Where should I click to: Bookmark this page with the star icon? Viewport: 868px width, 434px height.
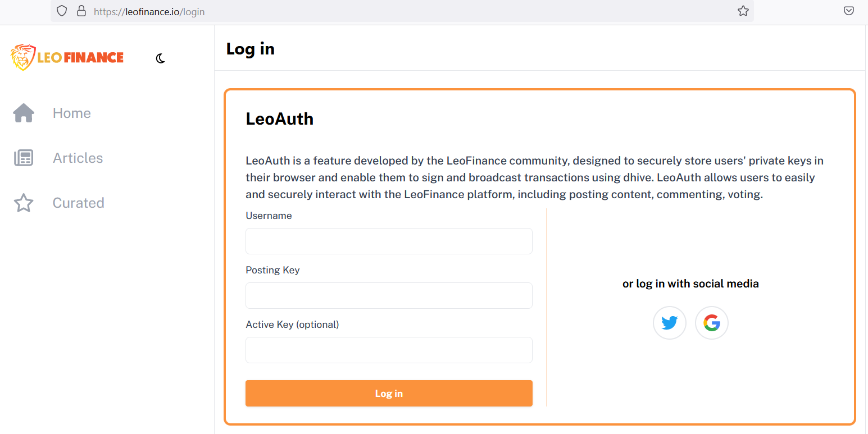(743, 11)
